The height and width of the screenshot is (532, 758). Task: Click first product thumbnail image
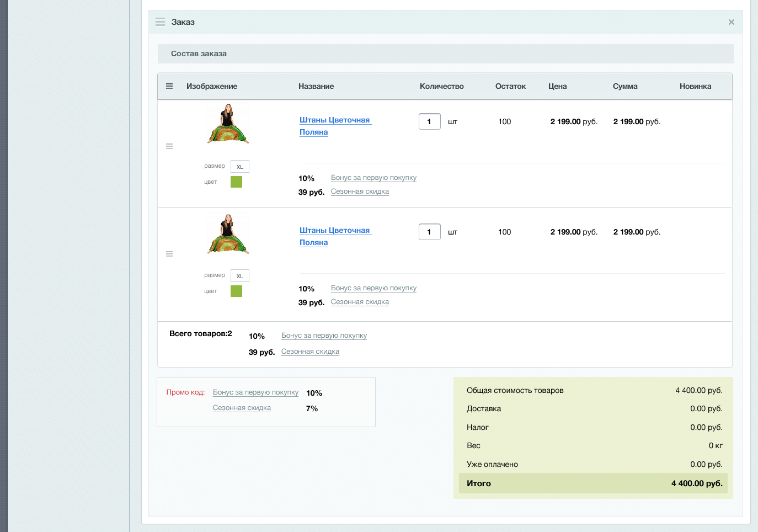point(228,124)
